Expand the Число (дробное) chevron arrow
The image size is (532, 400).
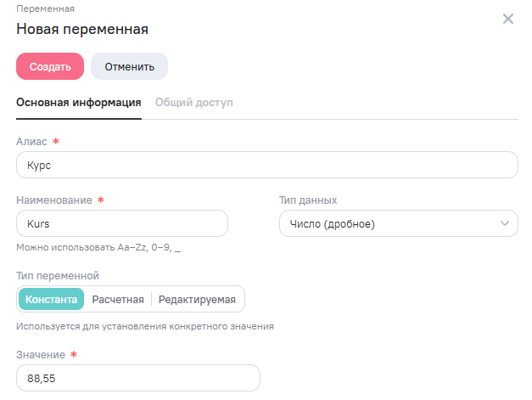[x=505, y=223]
